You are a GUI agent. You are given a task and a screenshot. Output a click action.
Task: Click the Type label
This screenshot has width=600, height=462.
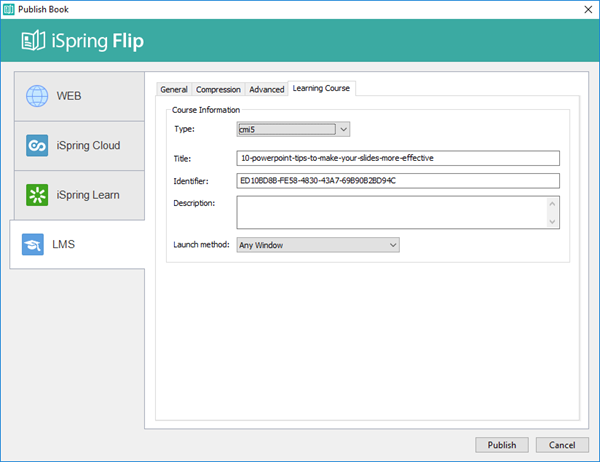coord(184,129)
